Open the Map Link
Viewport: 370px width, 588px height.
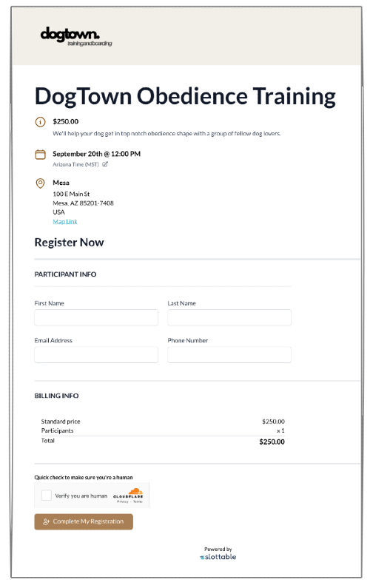click(65, 222)
